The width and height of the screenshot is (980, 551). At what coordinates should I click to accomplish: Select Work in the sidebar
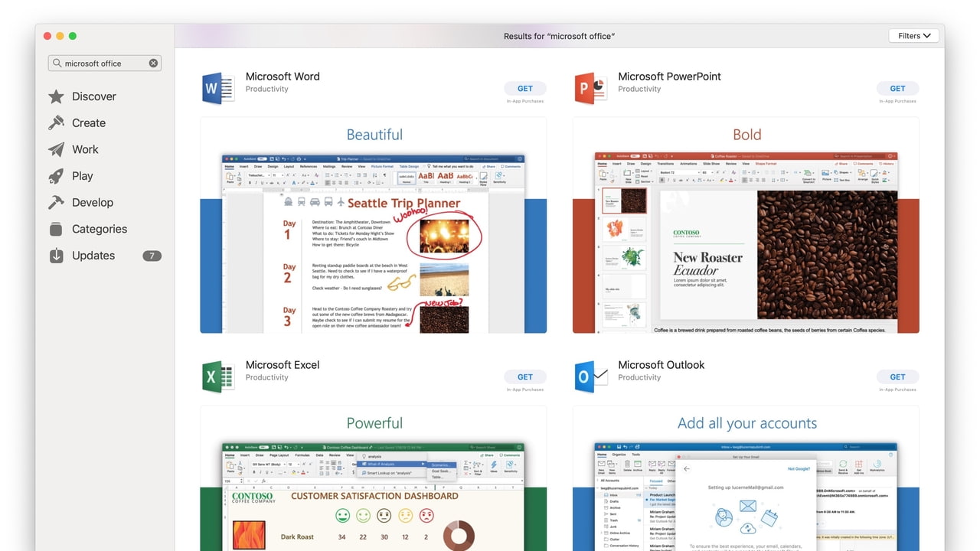coord(85,149)
